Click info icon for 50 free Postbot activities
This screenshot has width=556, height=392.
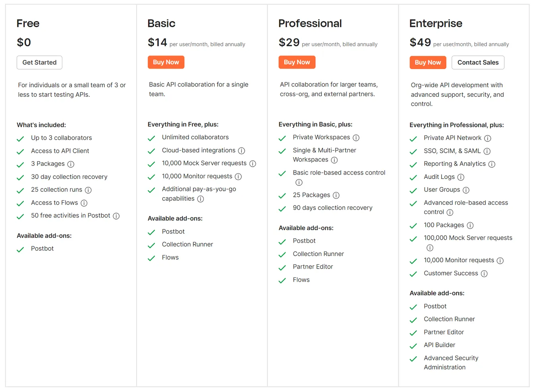click(x=116, y=216)
